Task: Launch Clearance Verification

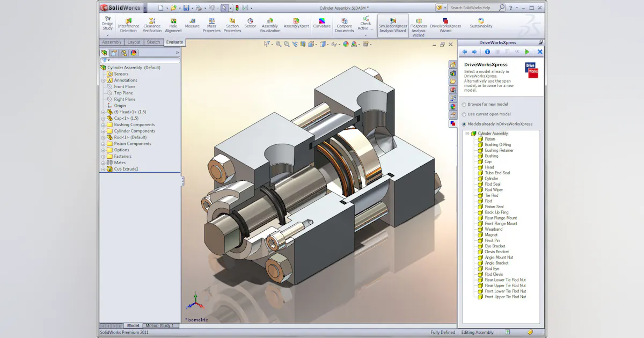Action: (x=152, y=25)
